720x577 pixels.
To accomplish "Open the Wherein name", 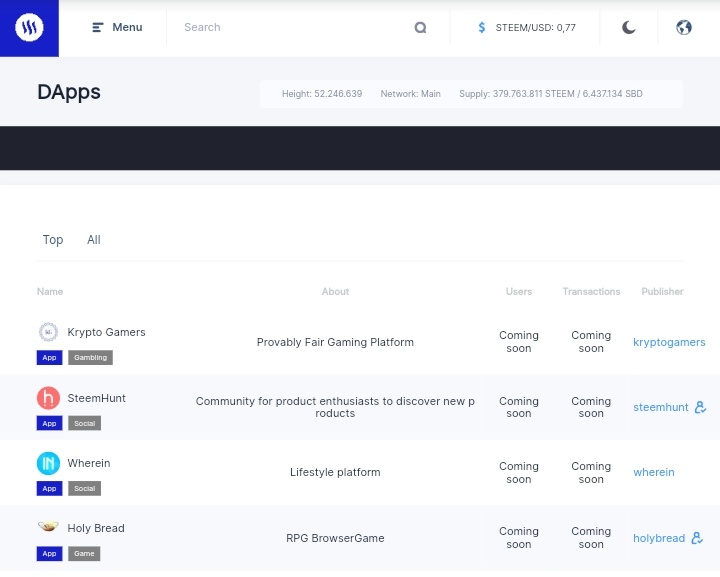I will (x=89, y=463).
